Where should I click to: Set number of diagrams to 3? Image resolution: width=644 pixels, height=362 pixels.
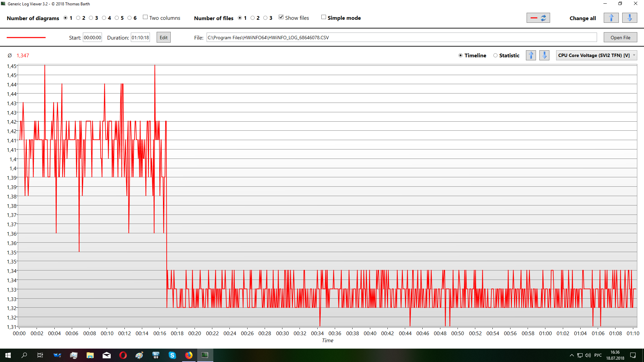tap(91, 18)
